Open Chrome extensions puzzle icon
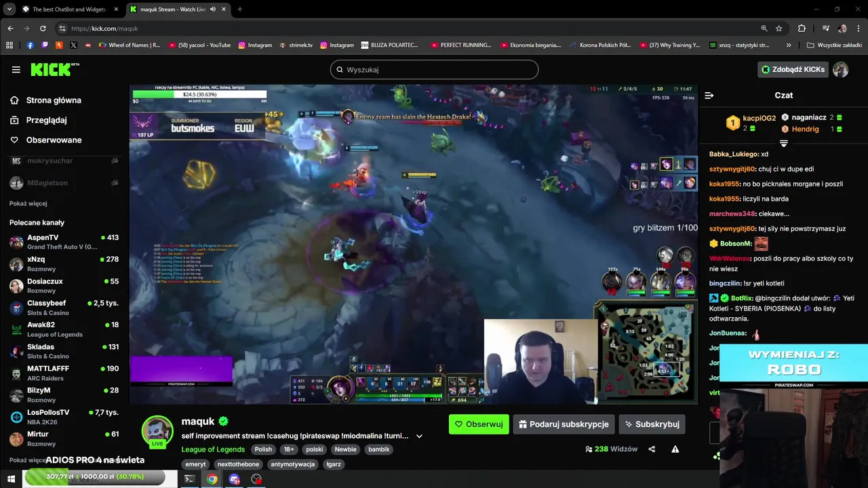Image resolution: width=868 pixels, height=488 pixels. (x=802, y=28)
